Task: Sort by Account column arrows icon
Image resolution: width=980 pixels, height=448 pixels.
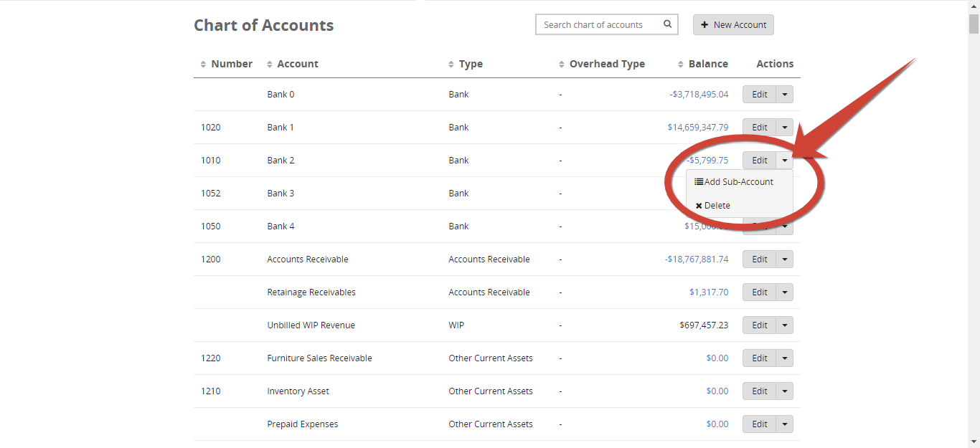Action: (x=270, y=65)
